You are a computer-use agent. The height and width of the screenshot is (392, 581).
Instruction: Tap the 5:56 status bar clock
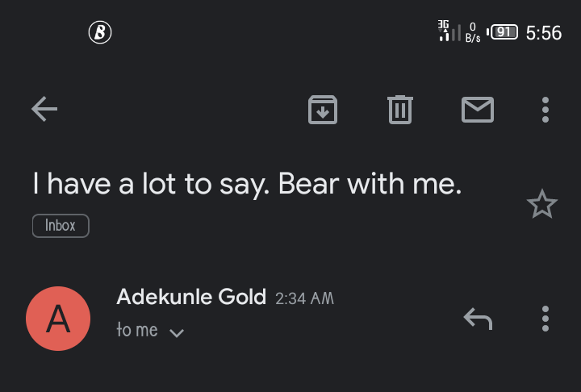pyautogui.click(x=543, y=33)
